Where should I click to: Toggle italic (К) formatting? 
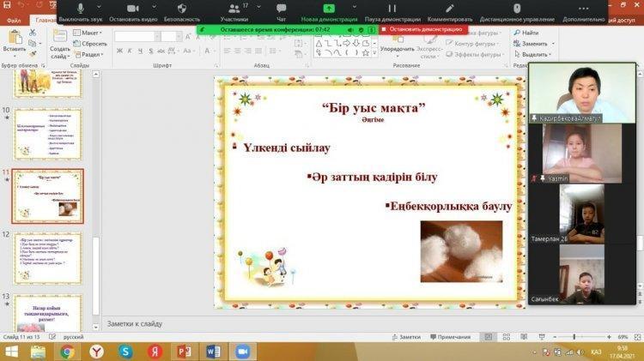130,51
